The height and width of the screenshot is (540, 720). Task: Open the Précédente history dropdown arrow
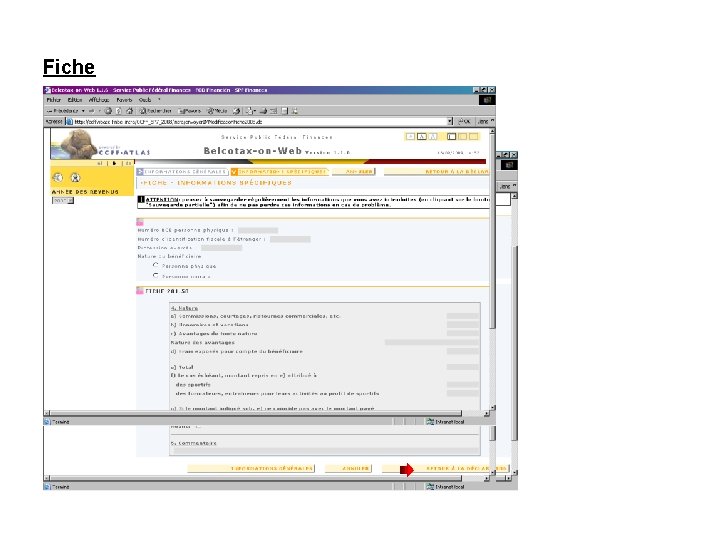point(83,111)
